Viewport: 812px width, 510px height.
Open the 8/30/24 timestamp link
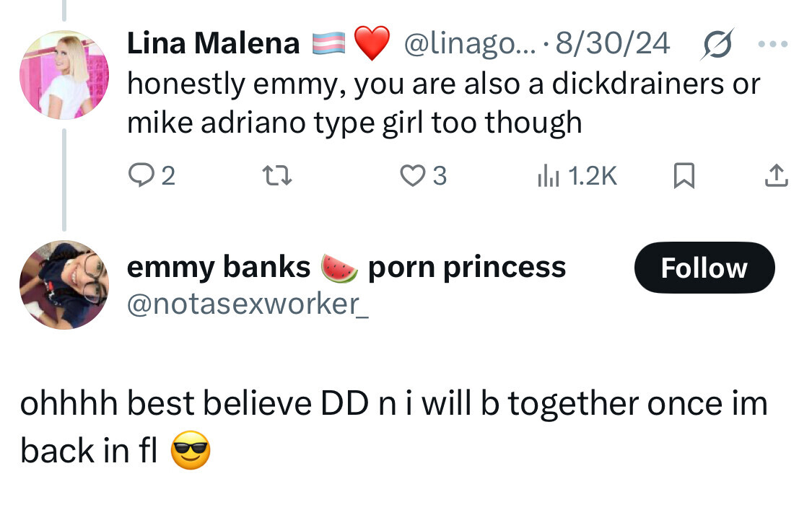coord(613,44)
